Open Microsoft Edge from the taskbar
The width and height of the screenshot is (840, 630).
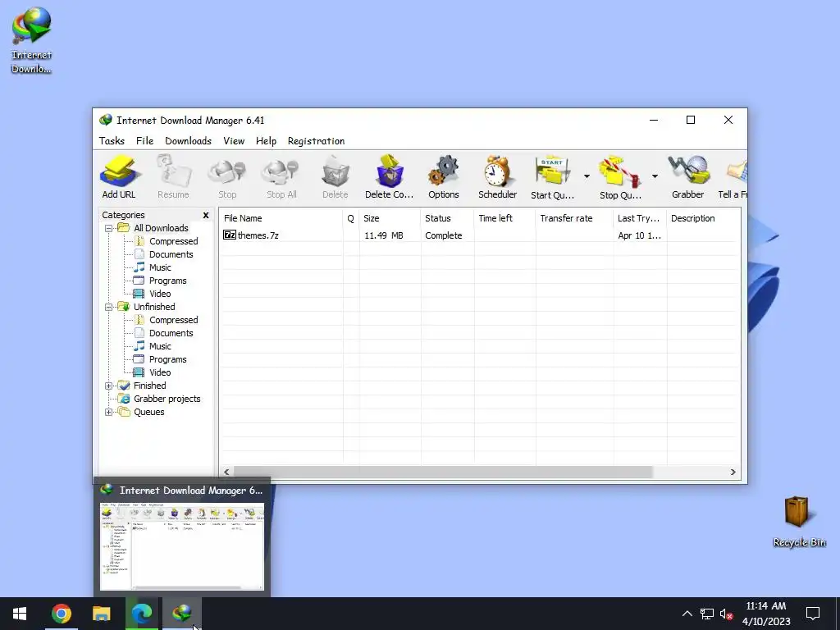(x=142, y=614)
